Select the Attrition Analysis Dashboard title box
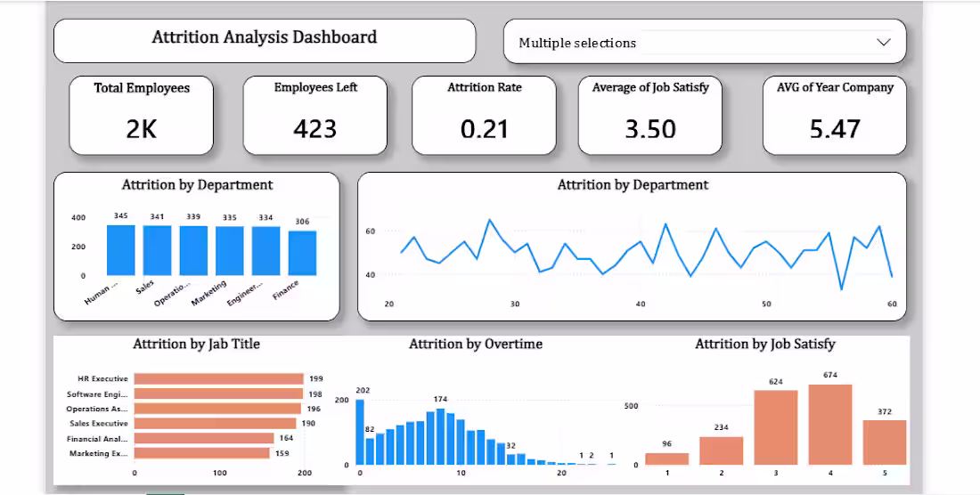980x495 pixels. tap(265, 41)
